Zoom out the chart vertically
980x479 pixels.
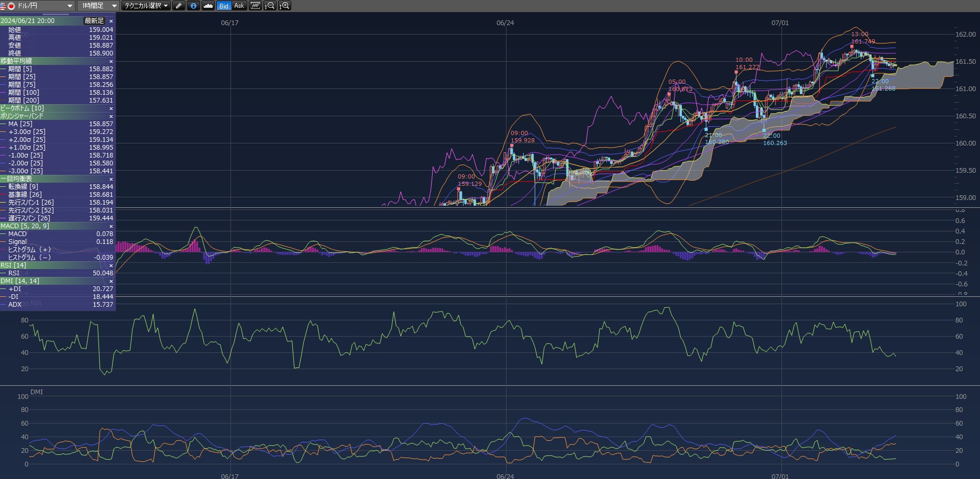click(270, 6)
